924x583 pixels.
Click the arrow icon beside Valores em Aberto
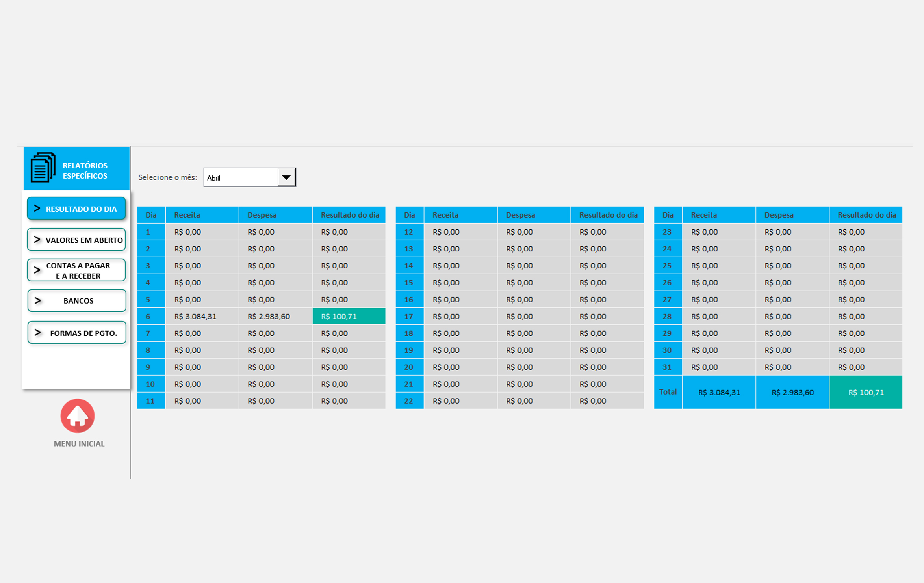(x=37, y=240)
